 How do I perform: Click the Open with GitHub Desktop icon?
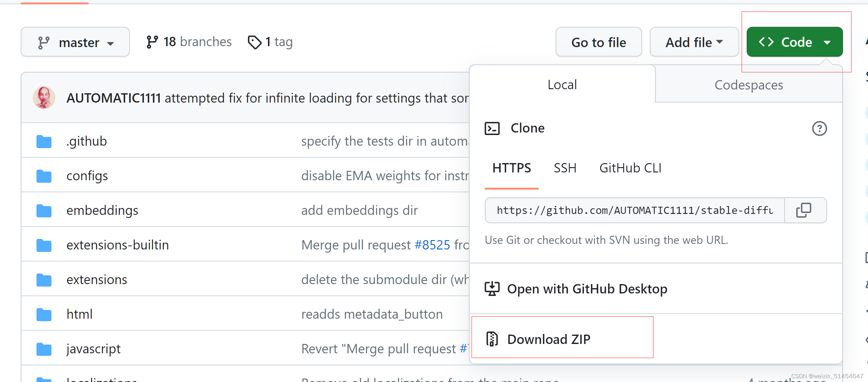[492, 288]
